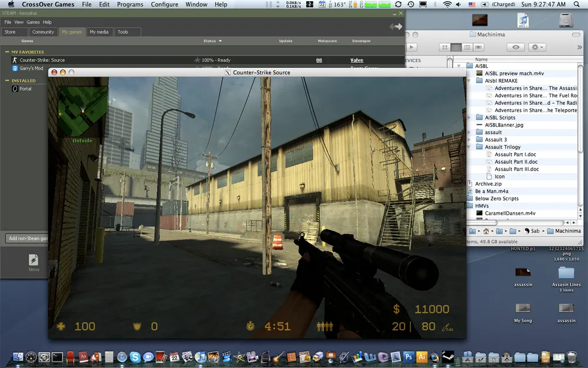
Task: Expand the Assault 3 folder
Action: 469,140
